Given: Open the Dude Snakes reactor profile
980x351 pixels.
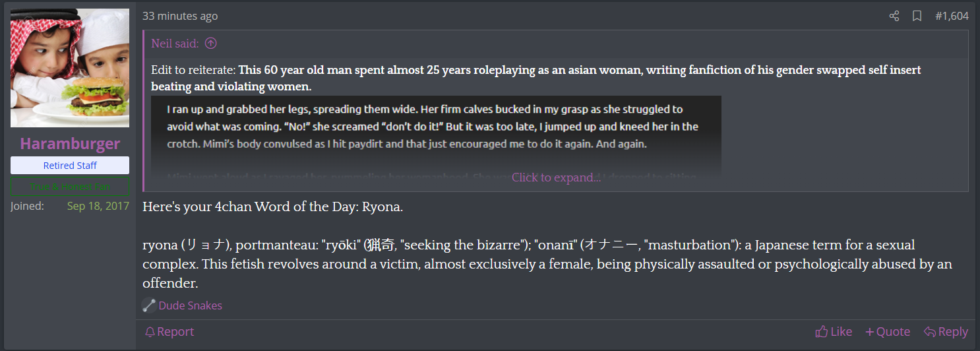Looking at the screenshot, I should [191, 305].
